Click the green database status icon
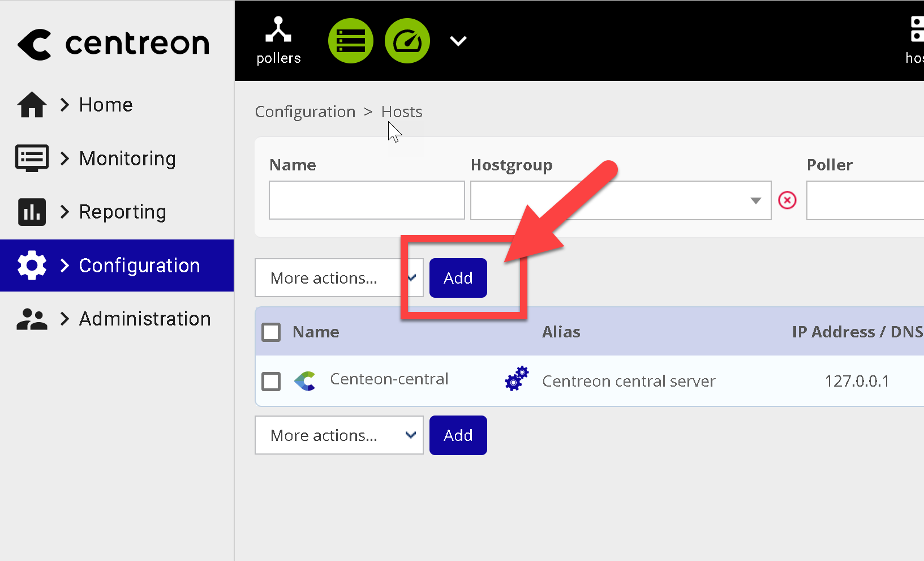Viewport: 924px width, 561px height. click(x=351, y=41)
